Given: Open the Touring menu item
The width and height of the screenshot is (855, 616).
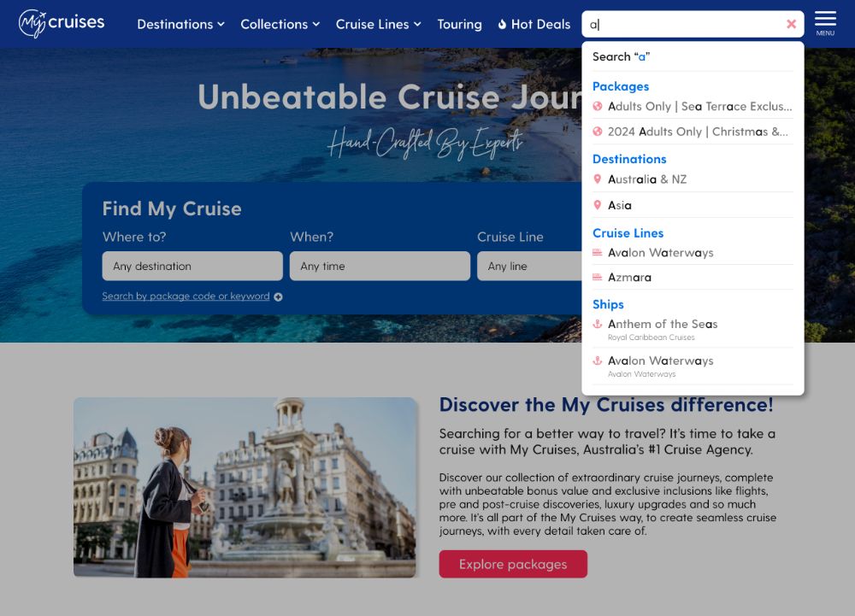Looking at the screenshot, I should [x=460, y=25].
